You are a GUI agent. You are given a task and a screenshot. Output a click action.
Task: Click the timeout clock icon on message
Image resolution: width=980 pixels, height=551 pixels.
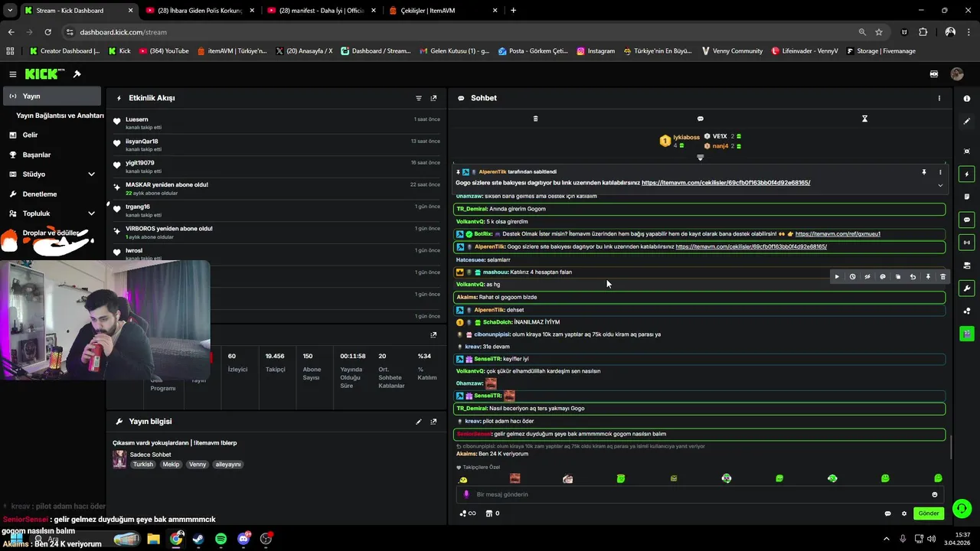(x=852, y=276)
